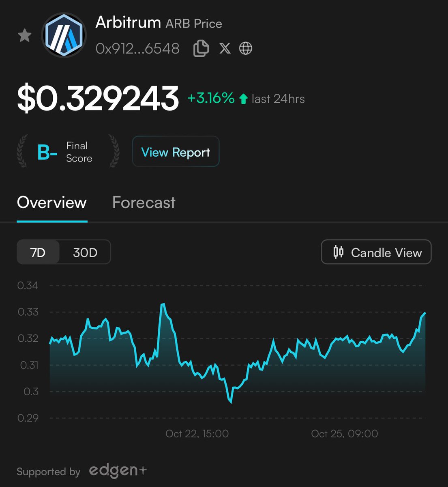This screenshot has width=448, height=487.
Task: Click the green up-arrow change indicator
Action: (x=243, y=99)
